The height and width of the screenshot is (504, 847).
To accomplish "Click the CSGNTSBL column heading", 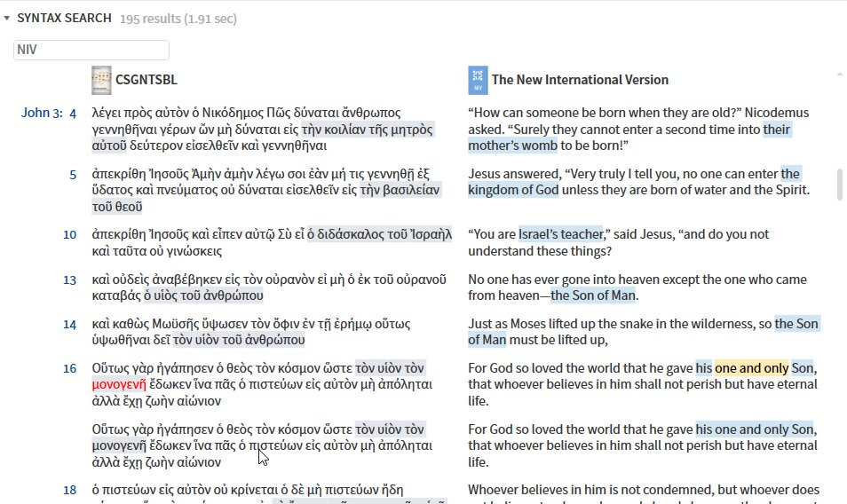I will point(146,80).
